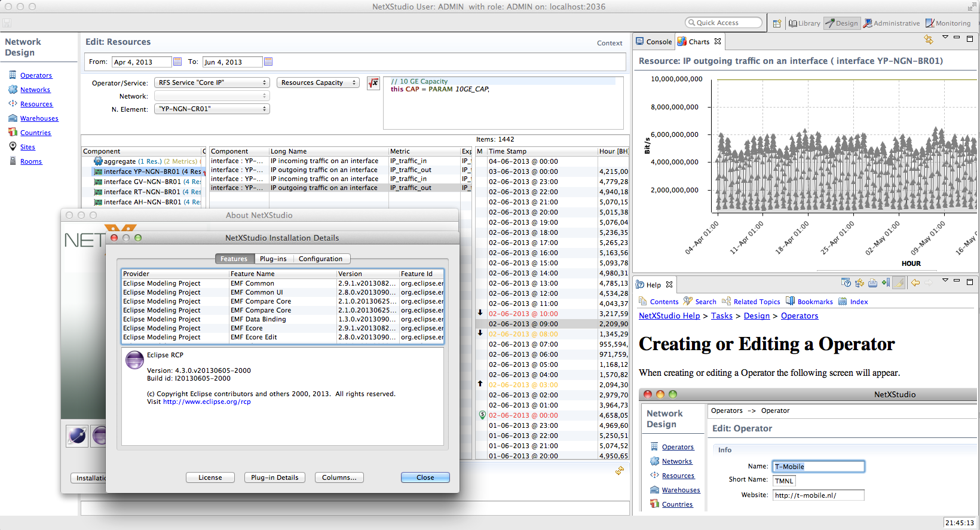Print the help page via printer icon
This screenshot has width=980, height=530.
[x=872, y=283]
